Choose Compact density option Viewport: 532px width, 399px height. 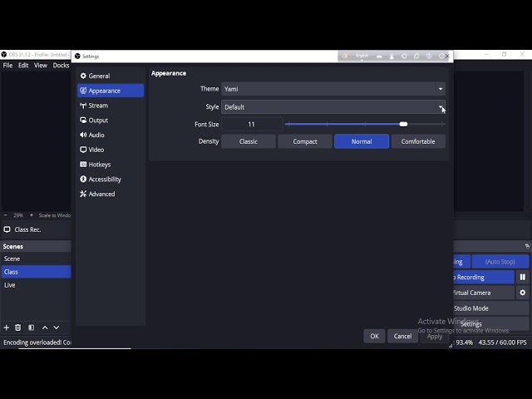(x=305, y=141)
